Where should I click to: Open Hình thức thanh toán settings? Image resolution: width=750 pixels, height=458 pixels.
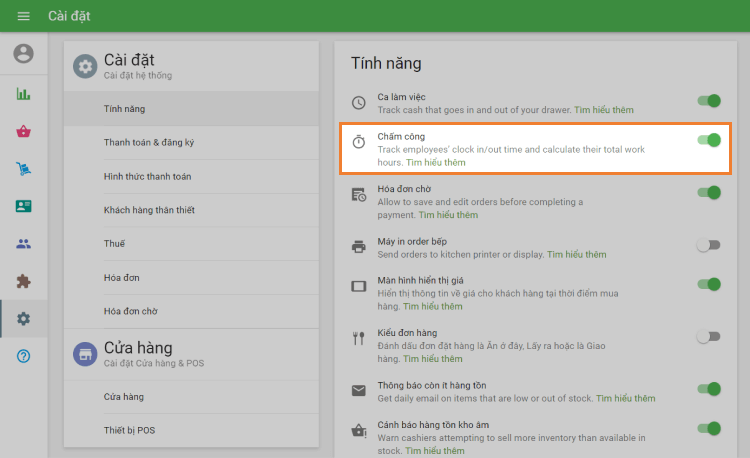[x=147, y=176]
